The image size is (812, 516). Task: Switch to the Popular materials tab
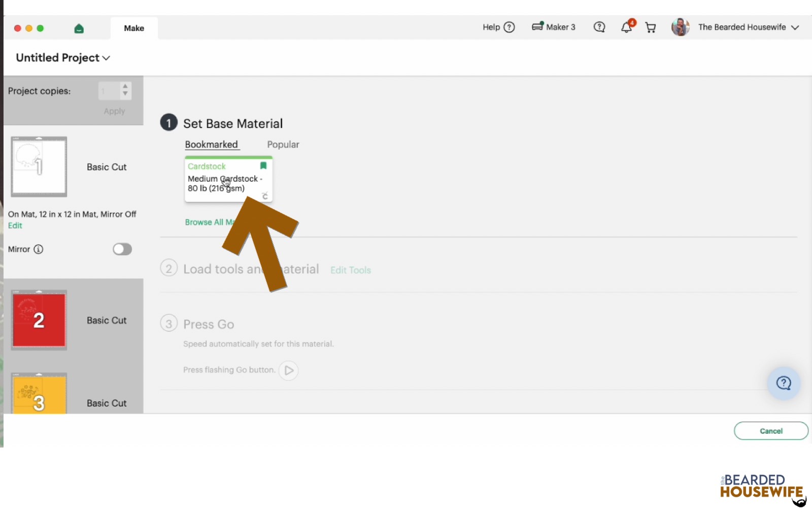pyautogui.click(x=283, y=145)
